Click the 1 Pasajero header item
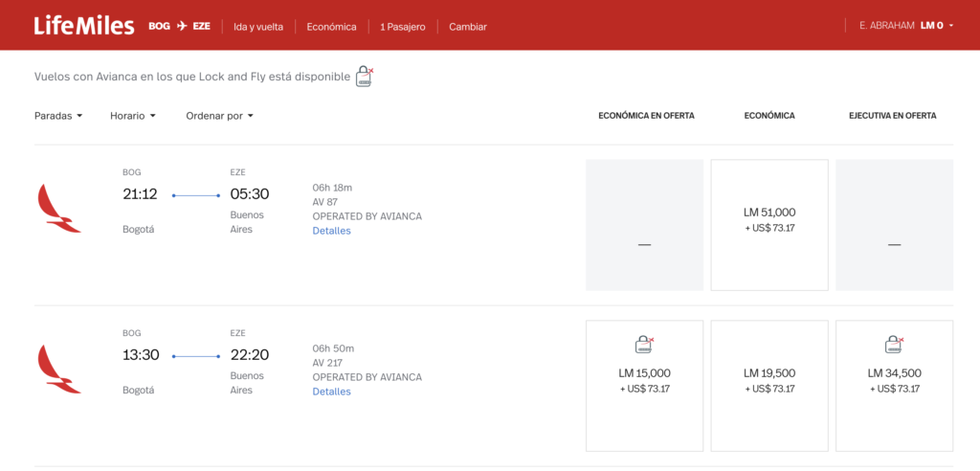 coord(403,27)
